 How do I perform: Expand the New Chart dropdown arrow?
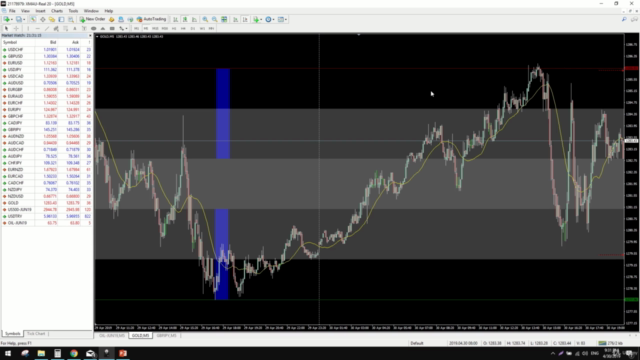point(12,19)
